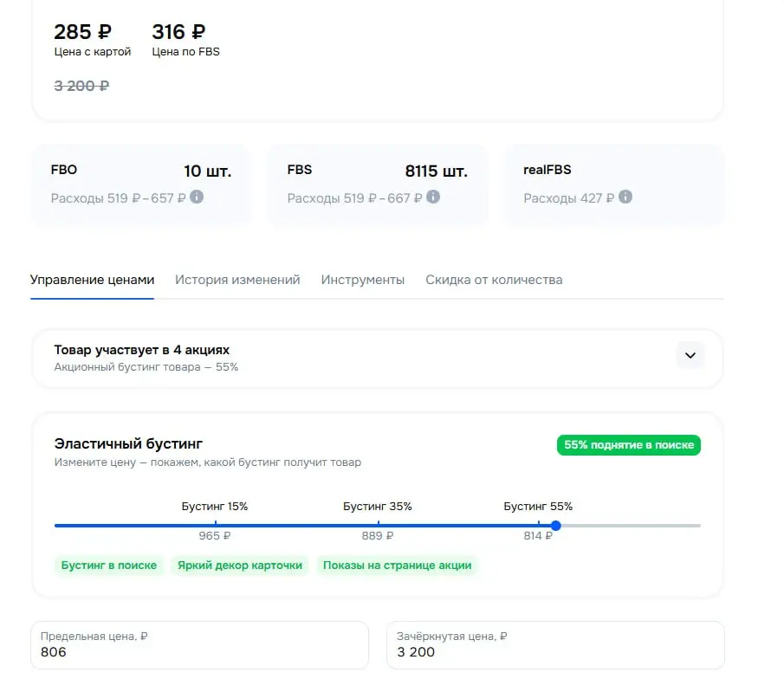The height and width of the screenshot is (679, 784).
Task: Click the 55% поднятие в поиске badge
Action: click(x=629, y=445)
